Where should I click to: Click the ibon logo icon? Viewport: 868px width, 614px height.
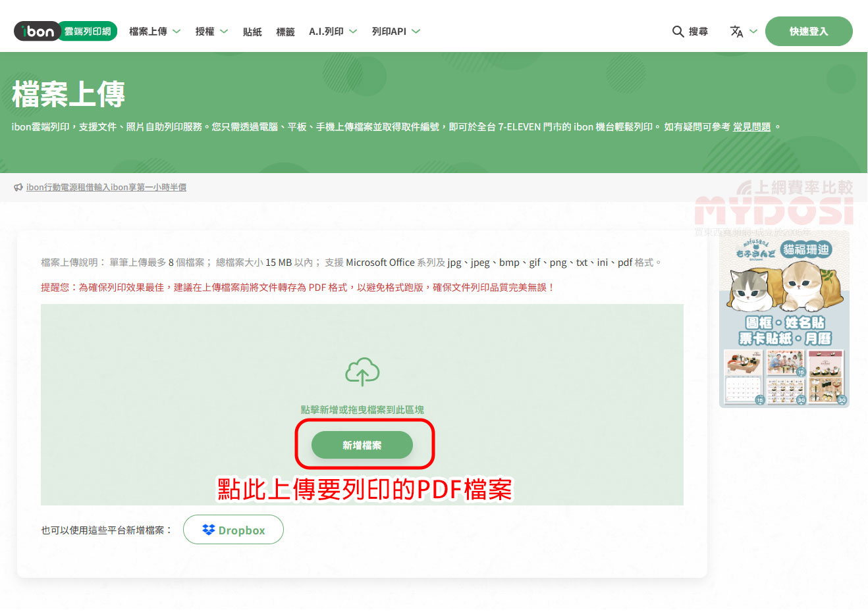tap(37, 31)
